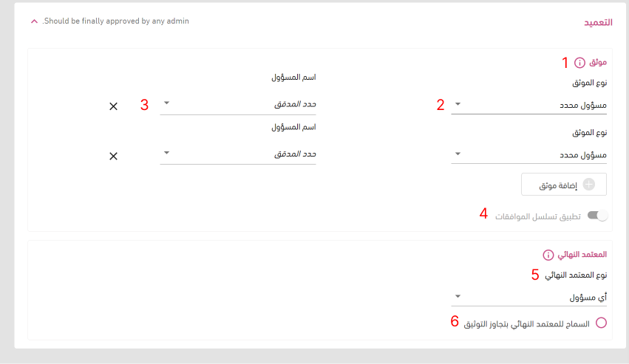Click the إضافة موثق button label
The width and height of the screenshot is (629, 364).
click(x=558, y=185)
